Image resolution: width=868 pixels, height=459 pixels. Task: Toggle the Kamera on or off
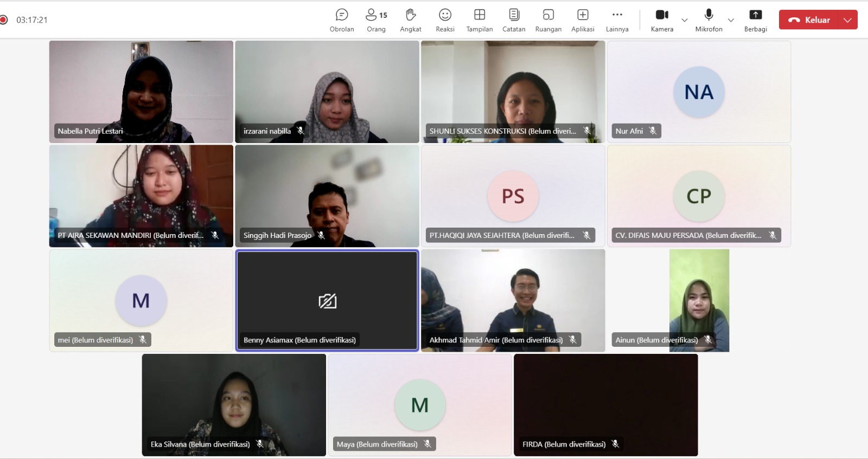[662, 20]
